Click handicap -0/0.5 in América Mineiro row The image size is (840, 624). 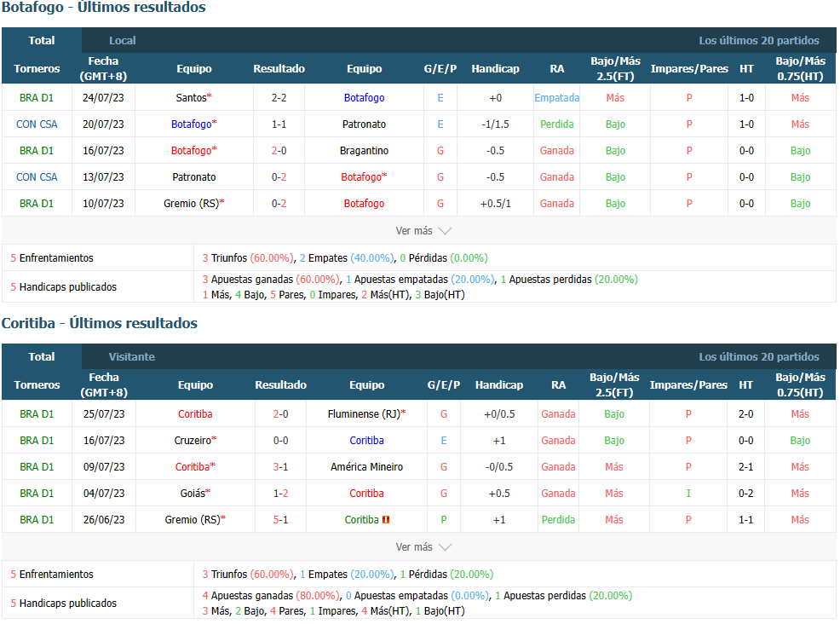[498, 467]
